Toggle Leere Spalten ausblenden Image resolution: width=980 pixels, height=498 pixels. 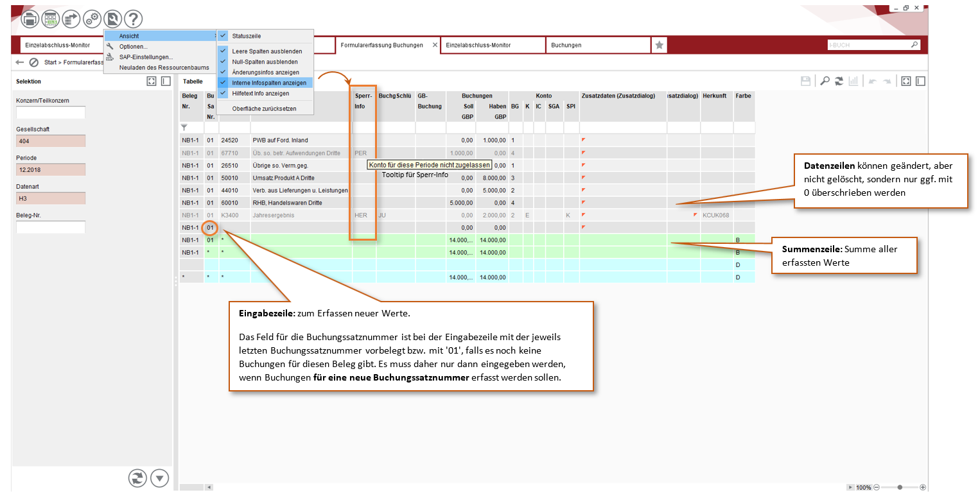265,51
